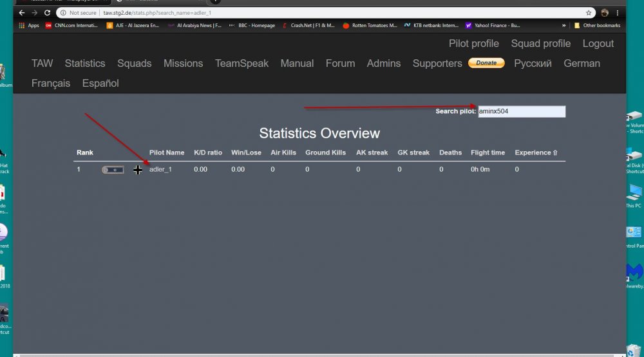The width and height of the screenshot is (644, 357).
Task: Click the yellow Donate button
Action: pyautogui.click(x=486, y=63)
